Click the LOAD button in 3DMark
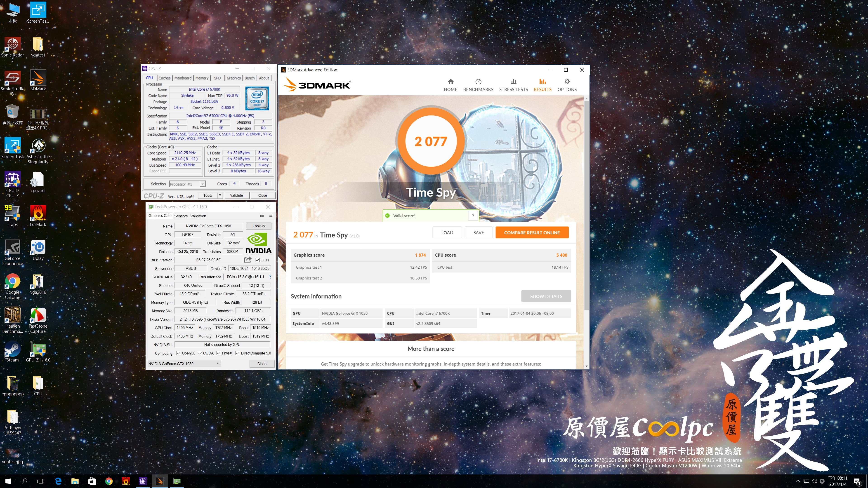This screenshot has width=868, height=488. point(447,232)
